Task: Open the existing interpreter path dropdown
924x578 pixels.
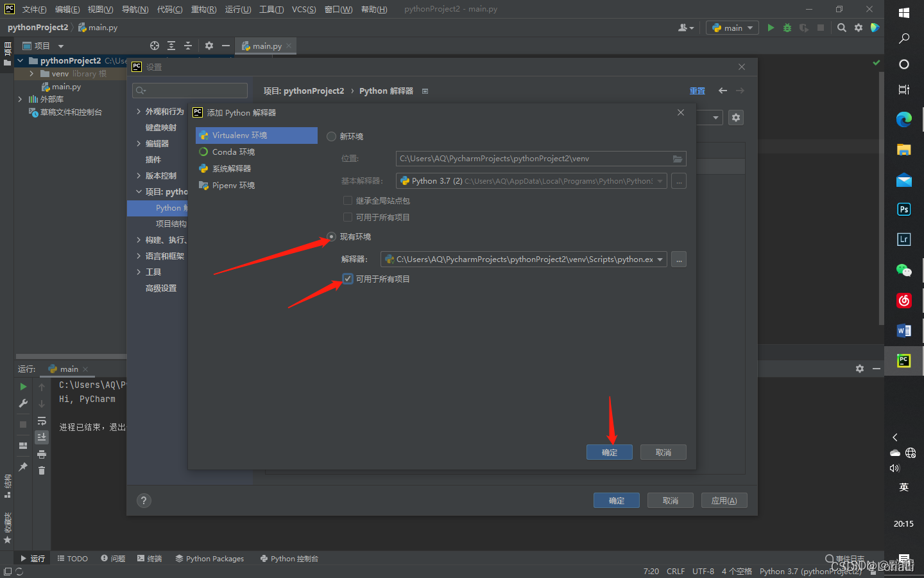Action: (x=660, y=259)
